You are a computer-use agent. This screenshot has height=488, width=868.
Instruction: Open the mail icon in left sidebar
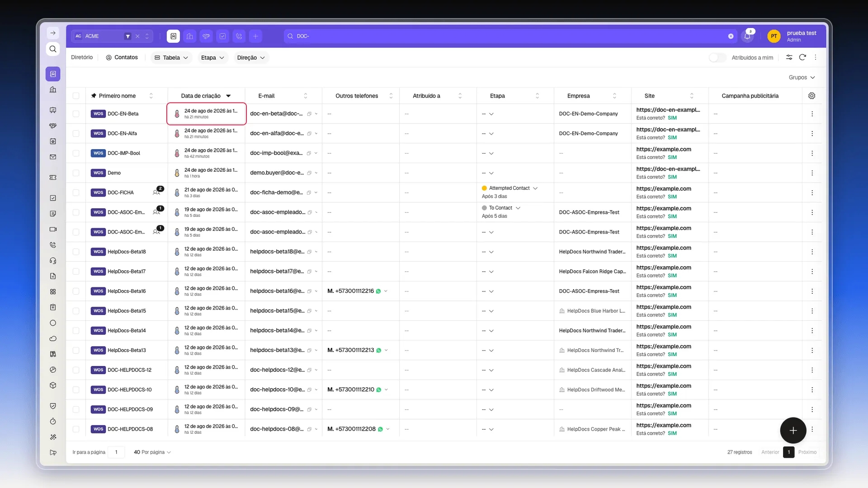(53, 157)
